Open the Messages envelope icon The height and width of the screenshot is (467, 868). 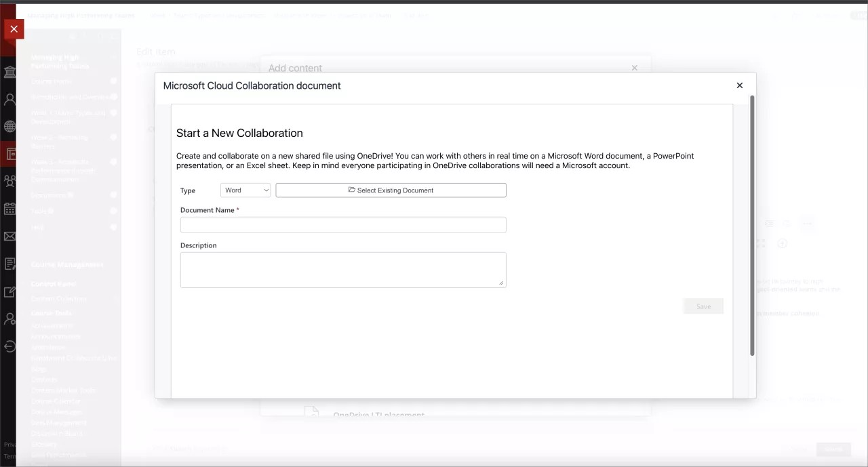9,237
